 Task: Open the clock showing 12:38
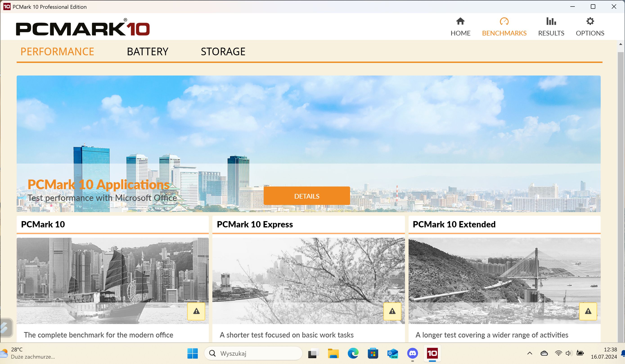tap(604, 353)
